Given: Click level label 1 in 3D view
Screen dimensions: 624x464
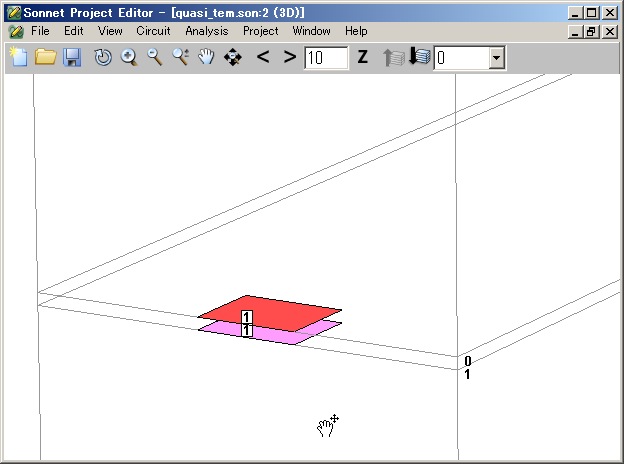Looking at the screenshot, I should (x=467, y=374).
